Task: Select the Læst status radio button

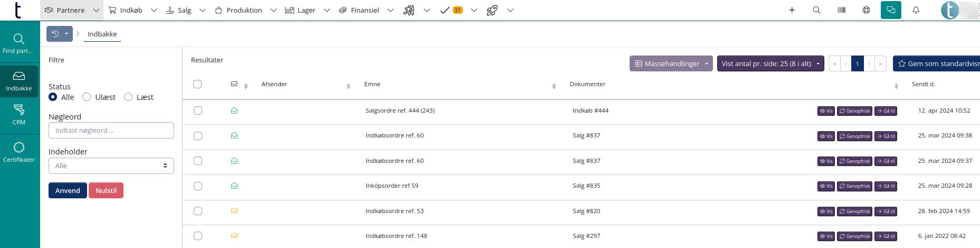Action: pos(128,97)
